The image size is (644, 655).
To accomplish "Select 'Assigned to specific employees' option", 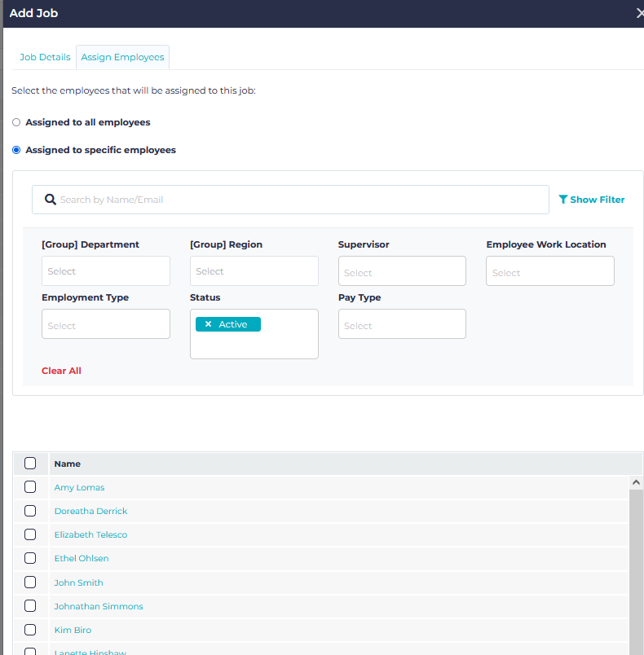I will coord(16,150).
